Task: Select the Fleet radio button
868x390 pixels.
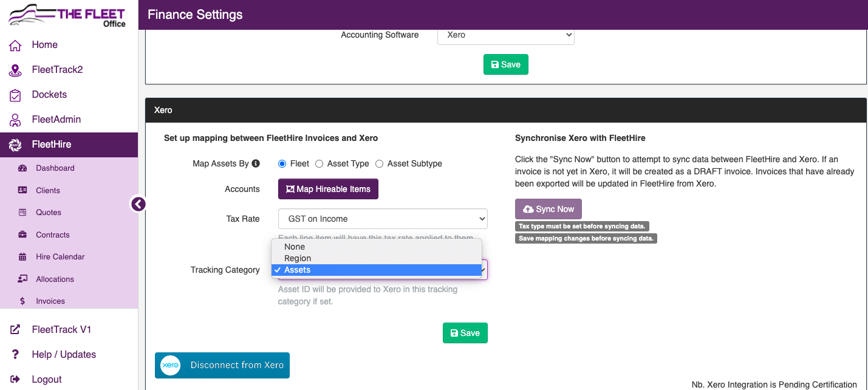Action: click(282, 163)
